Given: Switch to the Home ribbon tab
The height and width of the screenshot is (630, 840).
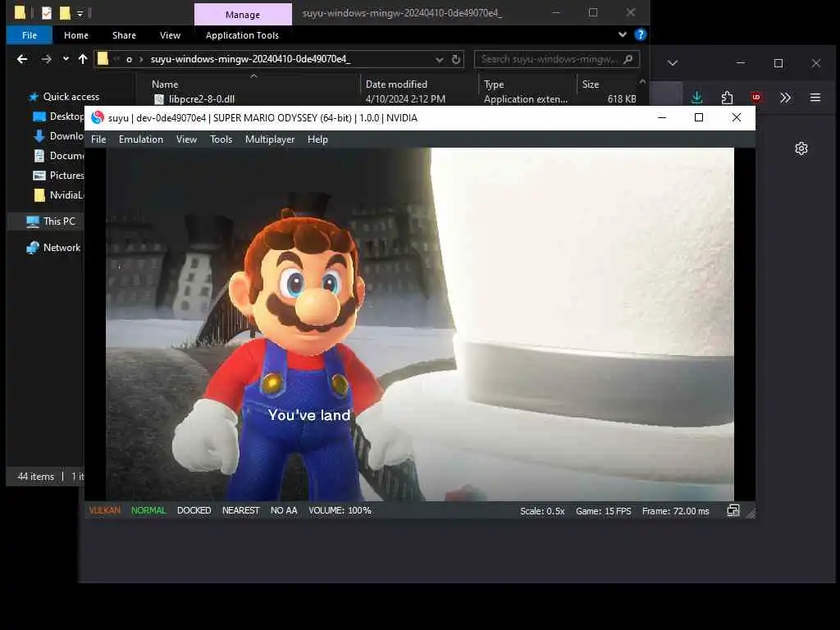Looking at the screenshot, I should pyautogui.click(x=76, y=34).
